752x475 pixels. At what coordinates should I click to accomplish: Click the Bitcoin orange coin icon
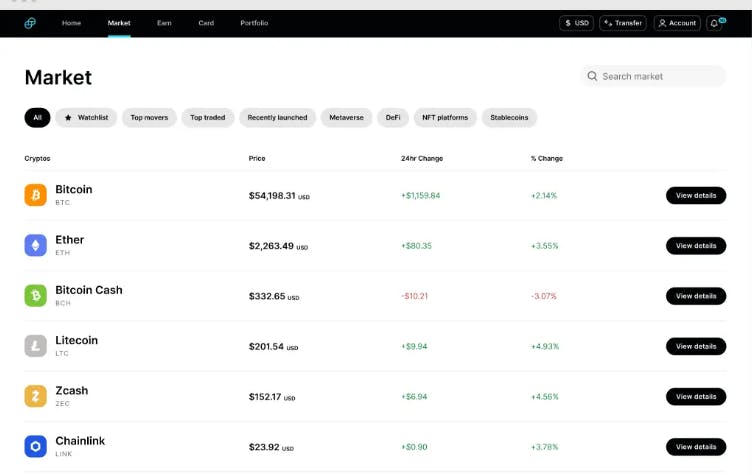pos(35,195)
